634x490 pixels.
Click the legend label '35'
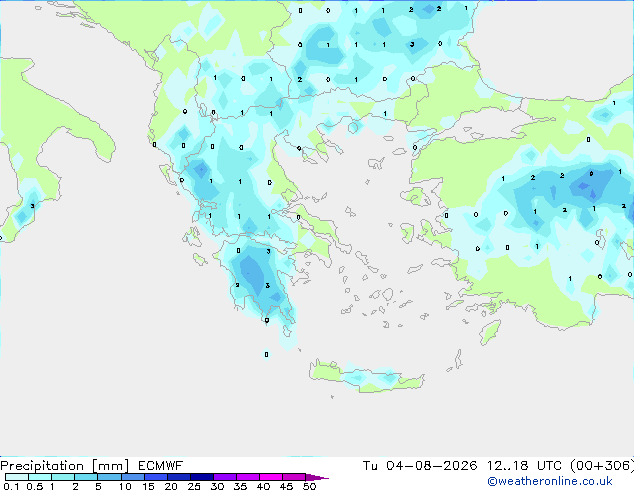[x=240, y=486]
